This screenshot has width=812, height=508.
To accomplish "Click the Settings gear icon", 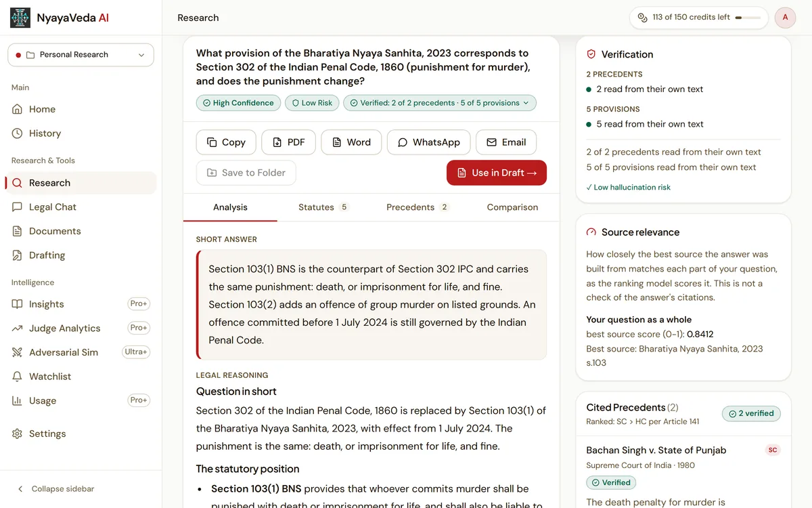I will (x=17, y=433).
